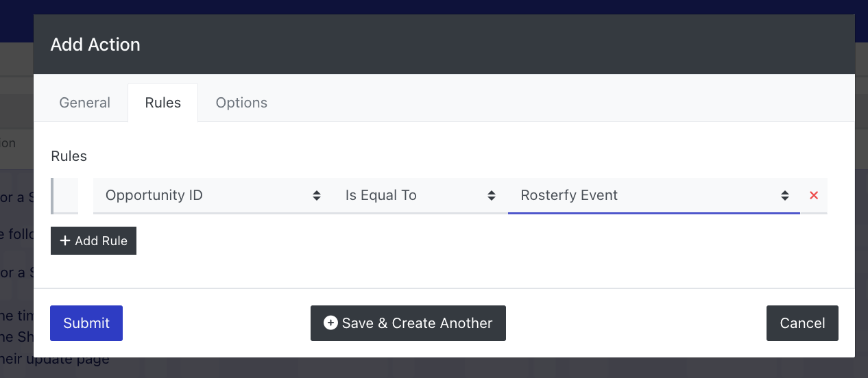Open the Options tab
868x378 pixels.
pyautogui.click(x=241, y=103)
